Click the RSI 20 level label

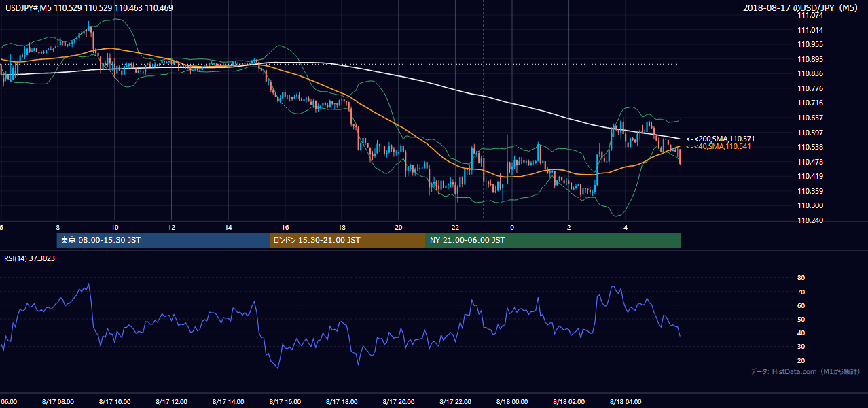coord(801,360)
